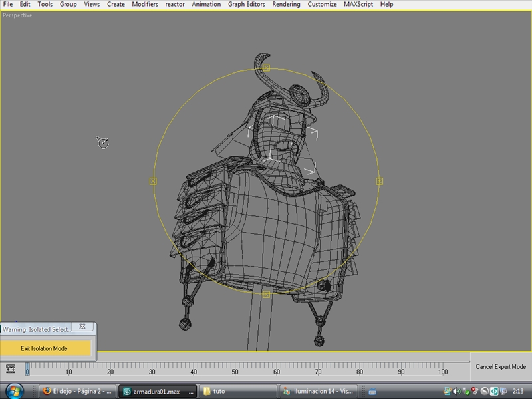Open the Edit menu

(25, 5)
